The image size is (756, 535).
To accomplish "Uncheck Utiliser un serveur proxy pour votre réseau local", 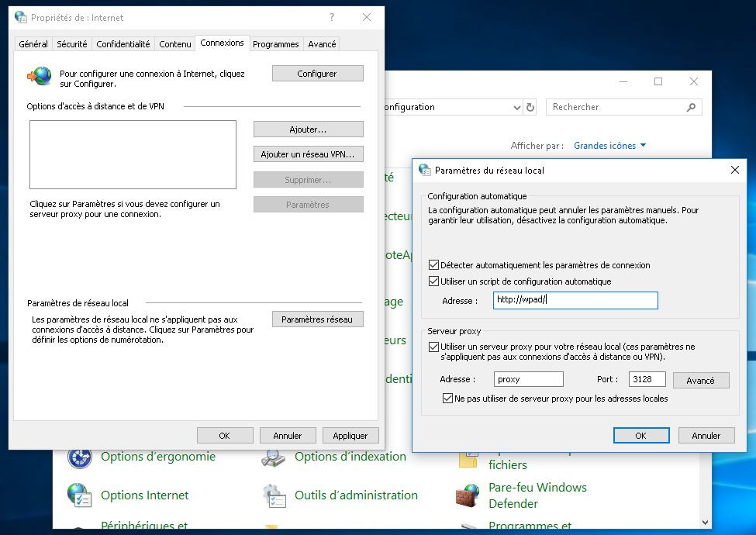I will (x=432, y=347).
